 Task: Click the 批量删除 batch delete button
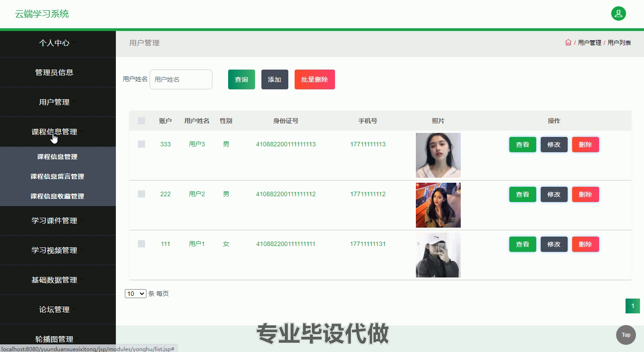pyautogui.click(x=315, y=79)
